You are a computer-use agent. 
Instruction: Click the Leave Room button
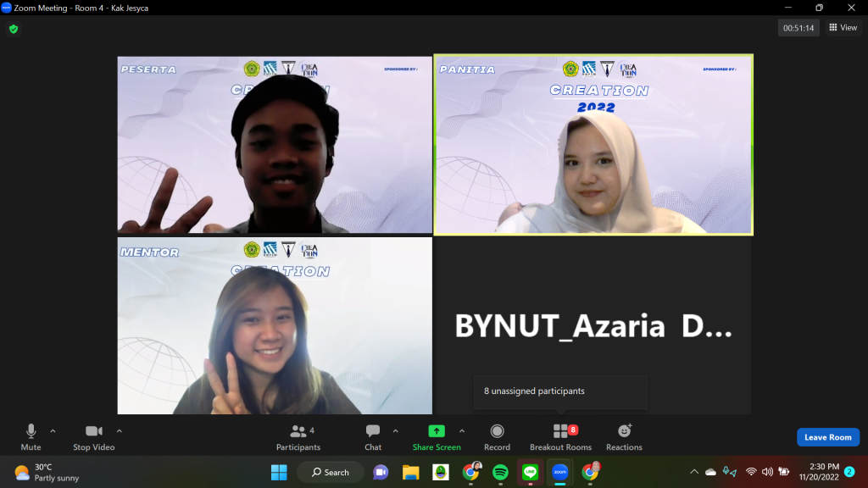click(827, 437)
